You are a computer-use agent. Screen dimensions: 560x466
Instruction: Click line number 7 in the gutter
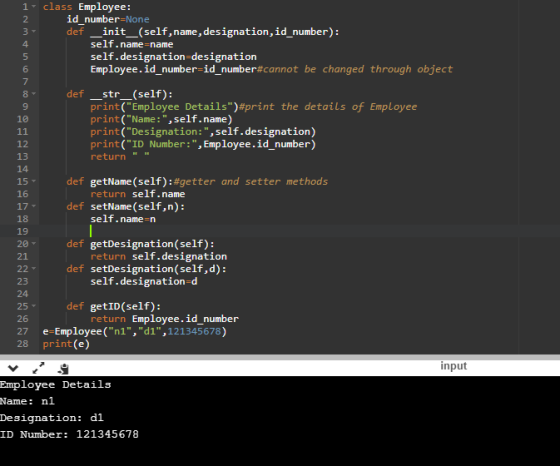pos(25,82)
